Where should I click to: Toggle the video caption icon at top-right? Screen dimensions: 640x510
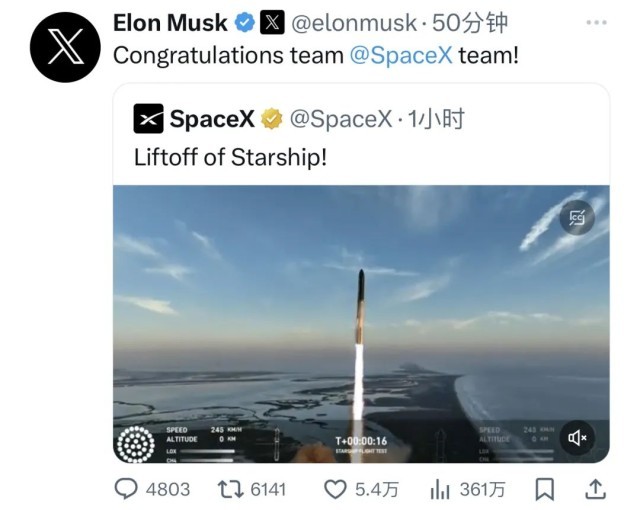point(577,217)
